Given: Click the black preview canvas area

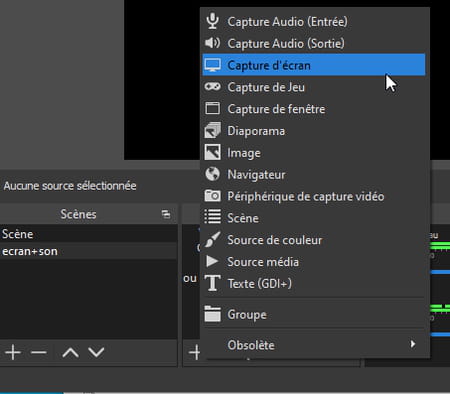Looking at the screenshot, I should [162, 80].
